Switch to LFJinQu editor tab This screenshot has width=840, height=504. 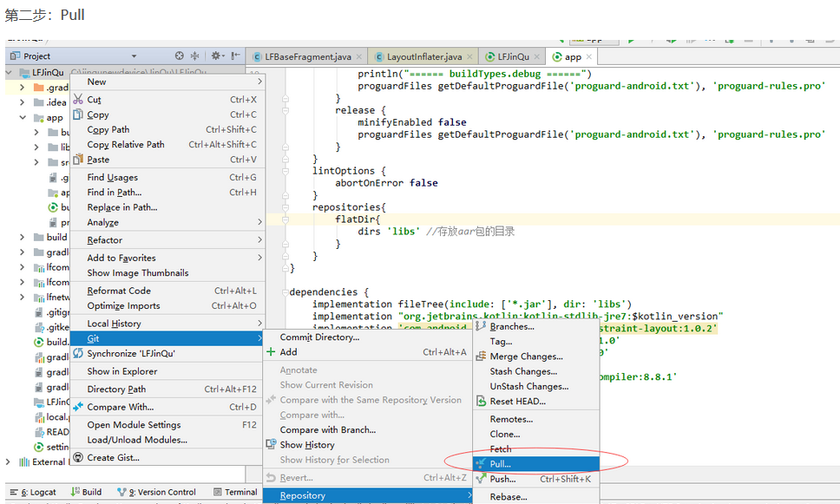pyautogui.click(x=513, y=56)
